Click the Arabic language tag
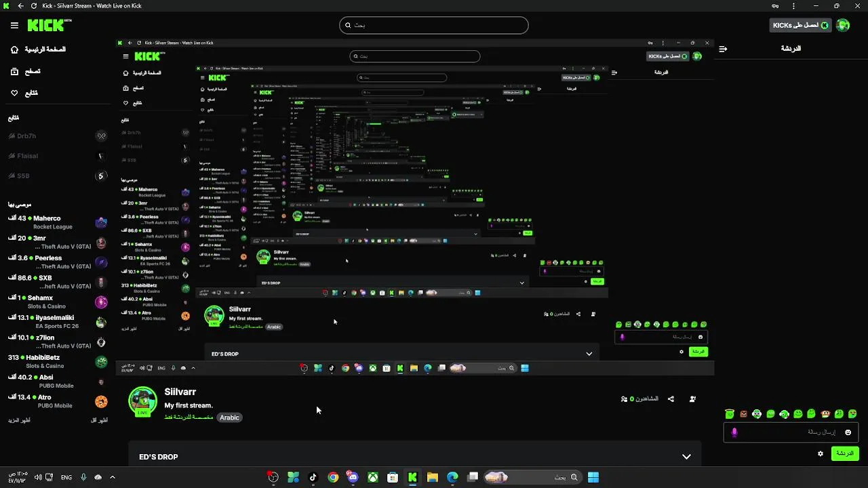Viewport: 868px width, 488px height. coord(229,418)
